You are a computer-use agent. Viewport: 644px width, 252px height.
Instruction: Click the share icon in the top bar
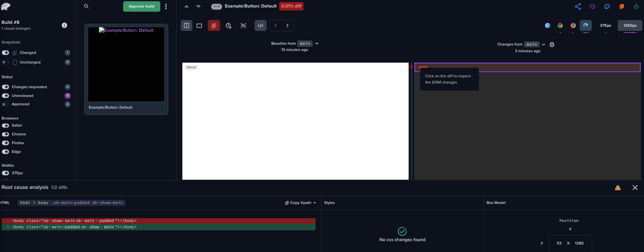(578, 6)
